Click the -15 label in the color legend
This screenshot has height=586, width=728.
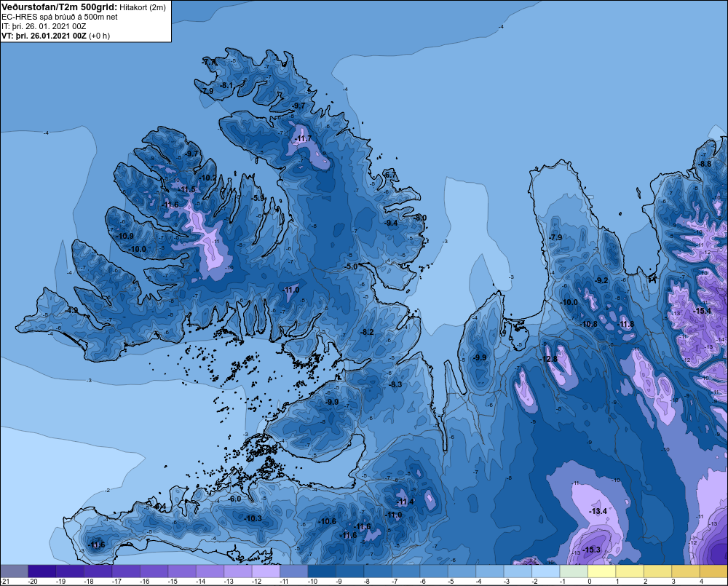coord(173,582)
